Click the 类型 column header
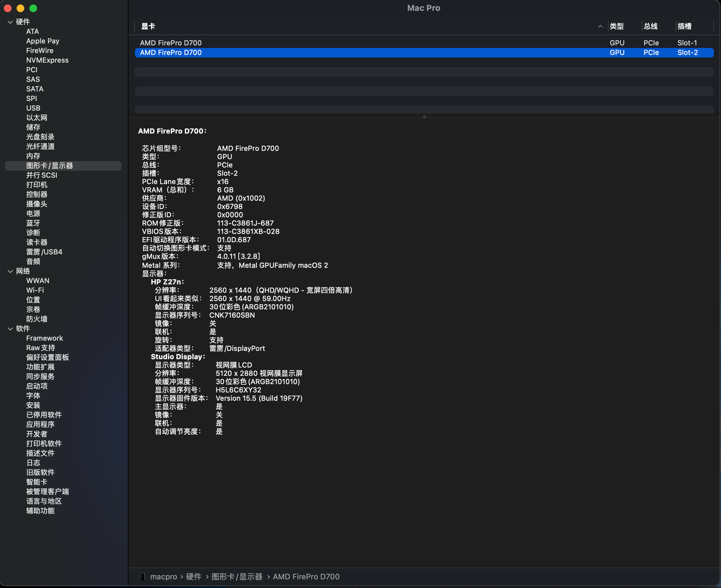 tap(617, 27)
